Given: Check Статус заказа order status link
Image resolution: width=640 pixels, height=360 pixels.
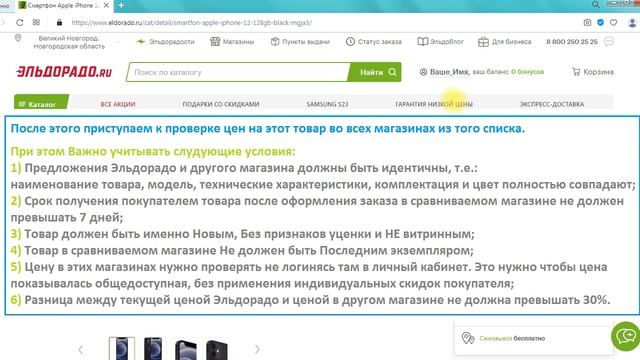Looking at the screenshot, I should (373, 42).
